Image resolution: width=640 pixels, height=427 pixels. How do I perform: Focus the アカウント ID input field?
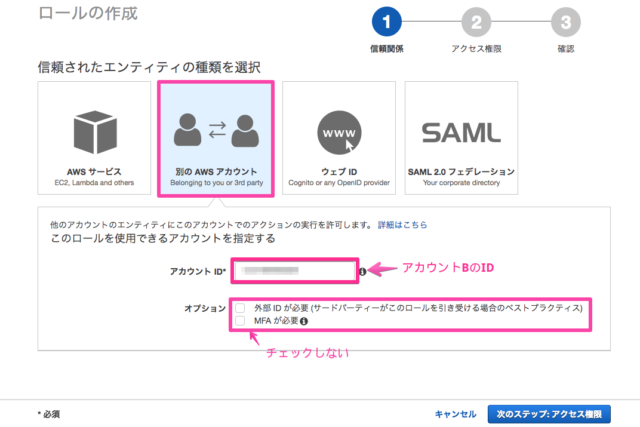pos(295,270)
